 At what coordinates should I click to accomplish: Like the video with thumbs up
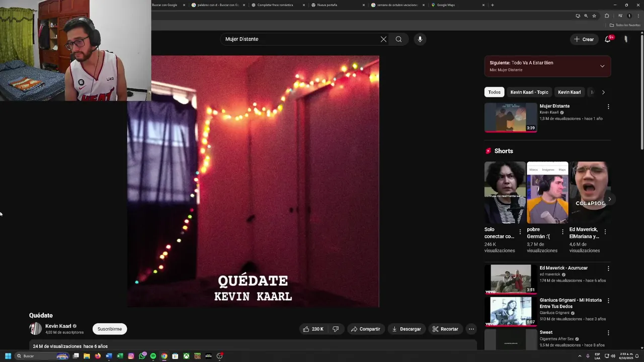(x=313, y=329)
